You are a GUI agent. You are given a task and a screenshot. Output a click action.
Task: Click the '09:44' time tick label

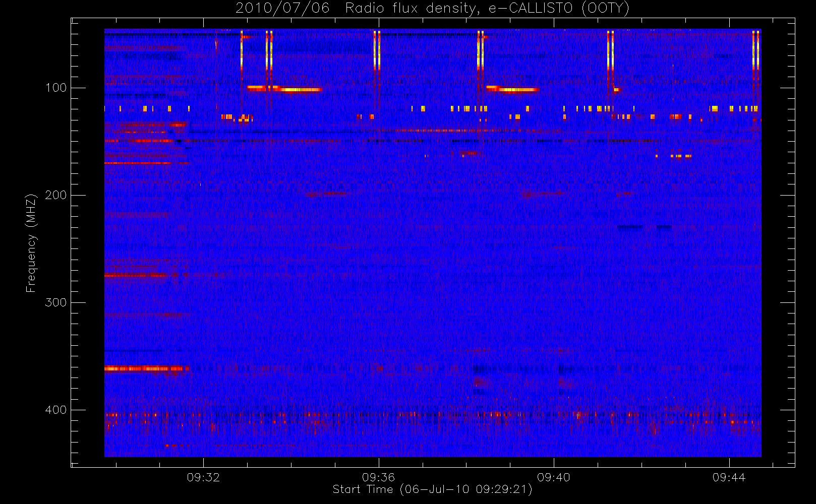729,477
